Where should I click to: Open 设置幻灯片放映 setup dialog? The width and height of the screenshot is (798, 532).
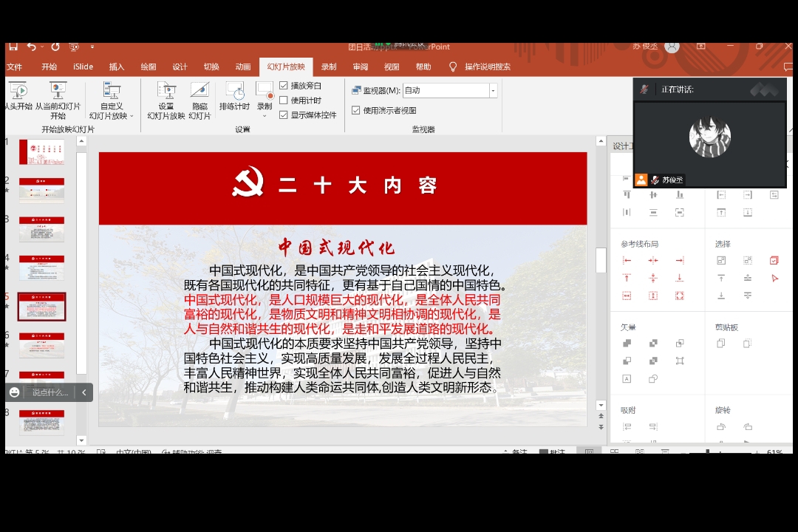pyautogui.click(x=166, y=100)
